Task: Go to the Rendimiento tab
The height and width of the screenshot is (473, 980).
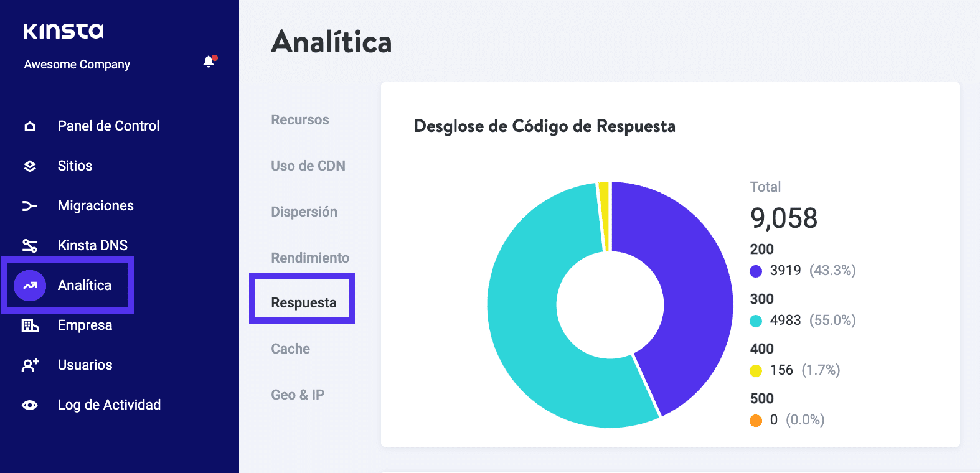Action: tap(310, 258)
